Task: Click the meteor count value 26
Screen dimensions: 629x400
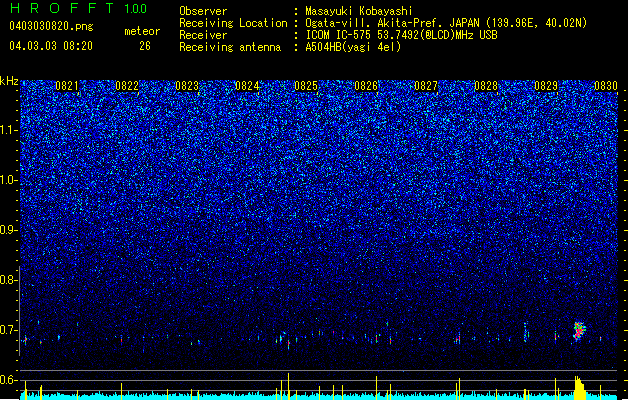Action: pos(145,46)
